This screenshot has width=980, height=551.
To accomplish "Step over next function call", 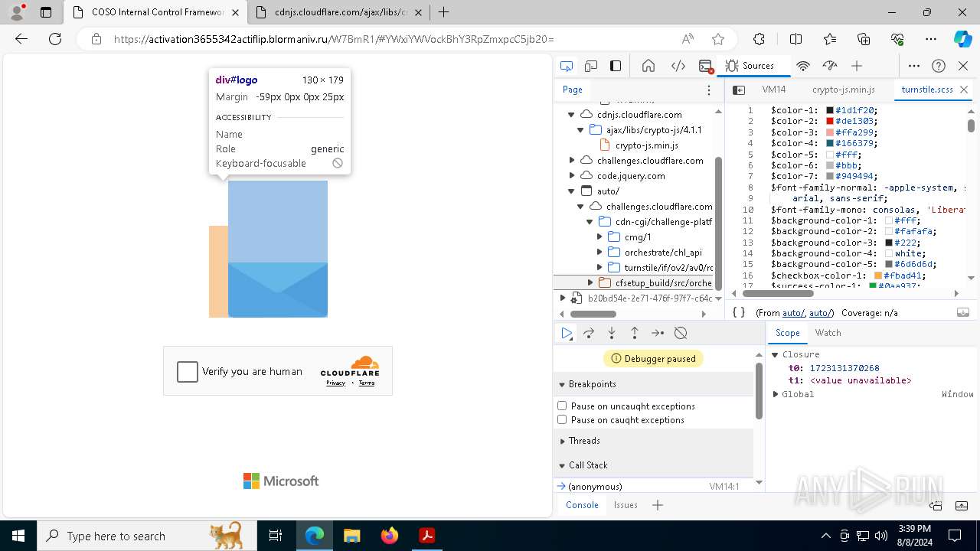I will 589,333.
